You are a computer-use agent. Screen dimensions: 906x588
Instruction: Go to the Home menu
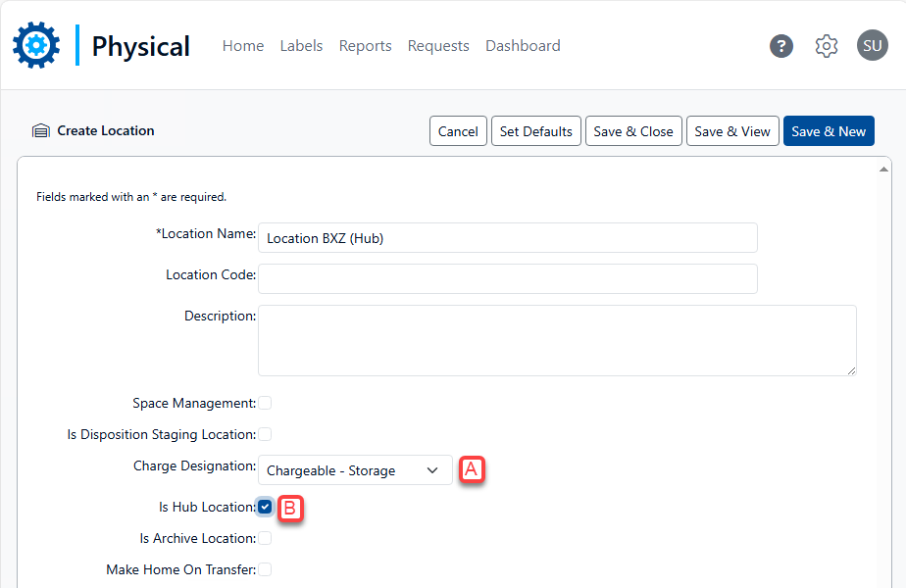(243, 46)
